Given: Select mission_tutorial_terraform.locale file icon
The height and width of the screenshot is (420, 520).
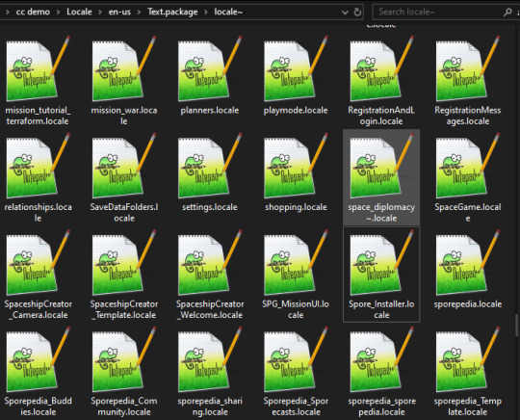Looking at the screenshot, I should [x=38, y=68].
